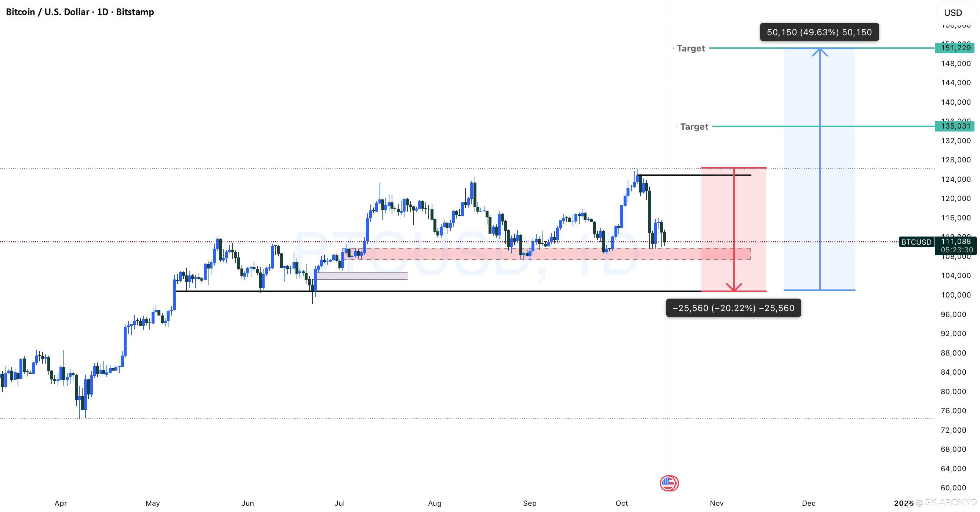Select the upper Target line label

(691, 48)
